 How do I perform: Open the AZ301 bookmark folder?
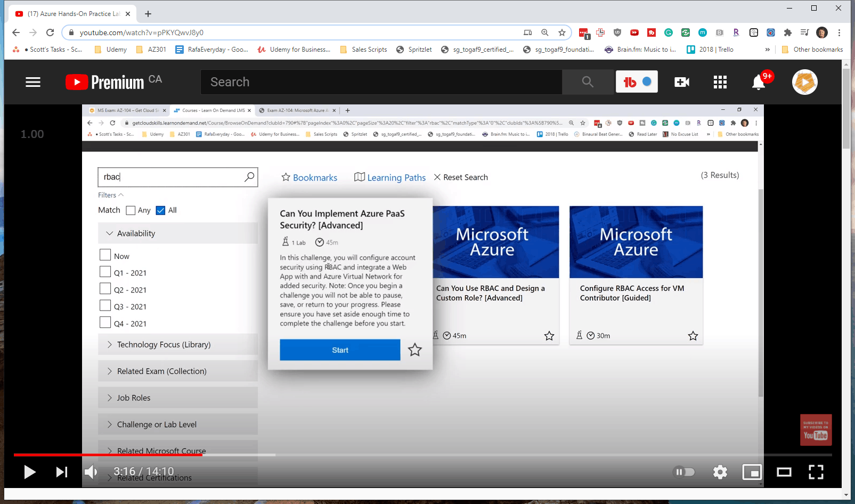pos(151,50)
